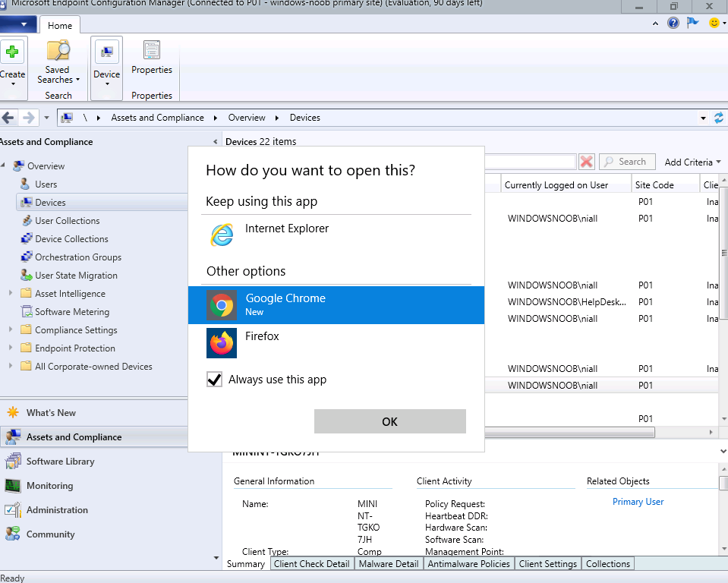Click Overview in the breadcrumb
The image size is (728, 583).
247,118
